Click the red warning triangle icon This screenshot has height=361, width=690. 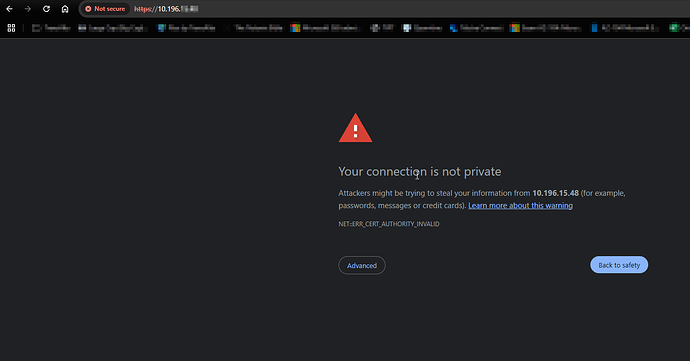tap(355, 128)
